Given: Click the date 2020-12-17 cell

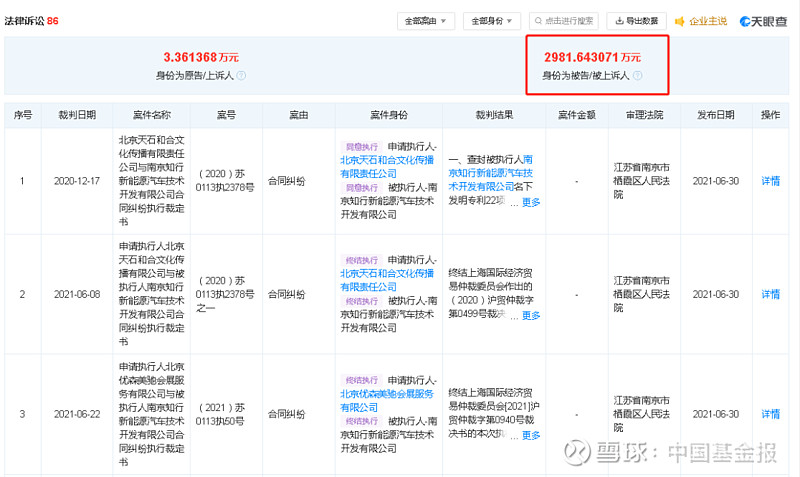Looking at the screenshot, I should pyautogui.click(x=77, y=181).
